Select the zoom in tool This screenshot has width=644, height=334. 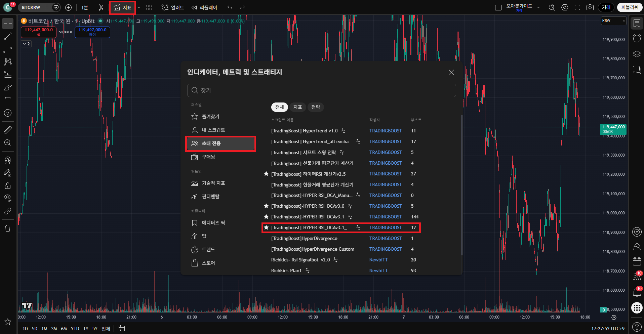(x=8, y=142)
